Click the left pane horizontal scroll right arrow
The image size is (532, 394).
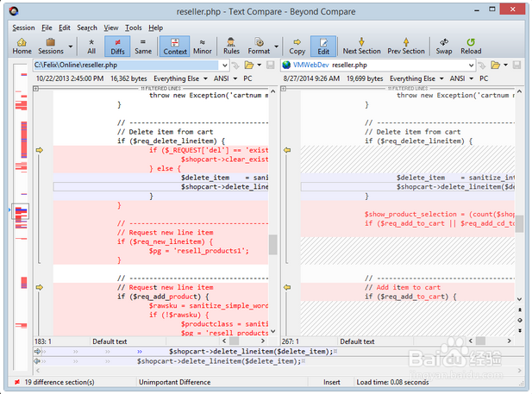(263, 341)
